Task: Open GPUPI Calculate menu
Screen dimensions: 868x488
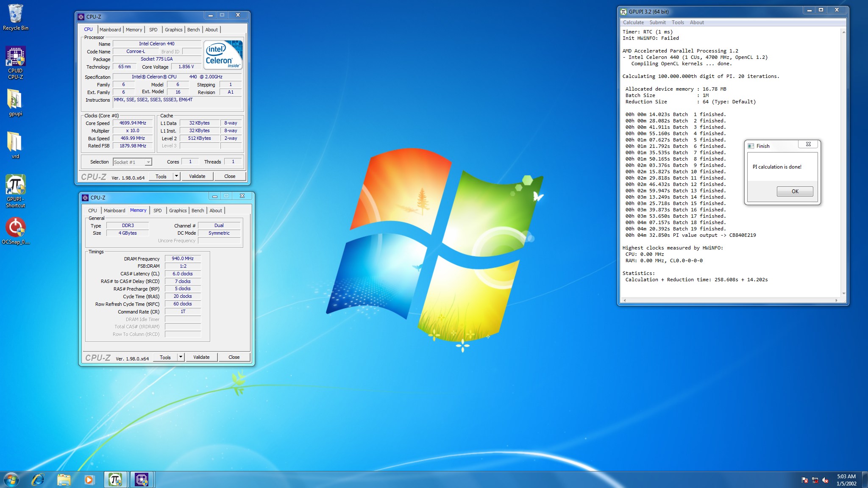Action: (633, 22)
